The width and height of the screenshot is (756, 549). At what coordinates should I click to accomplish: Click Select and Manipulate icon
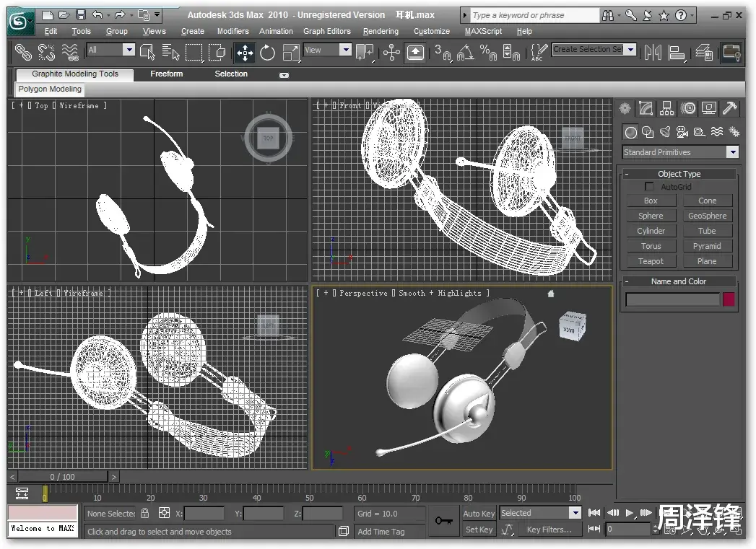click(x=391, y=53)
